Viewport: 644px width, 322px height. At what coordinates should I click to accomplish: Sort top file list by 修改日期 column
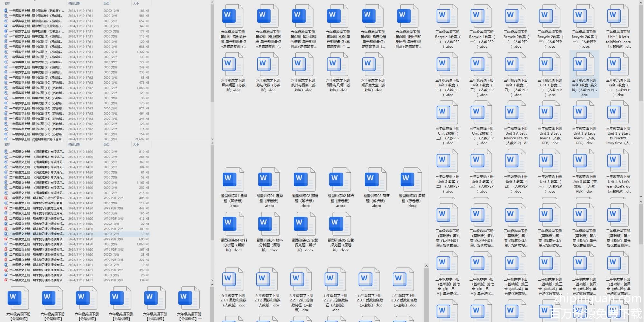coord(74,3)
